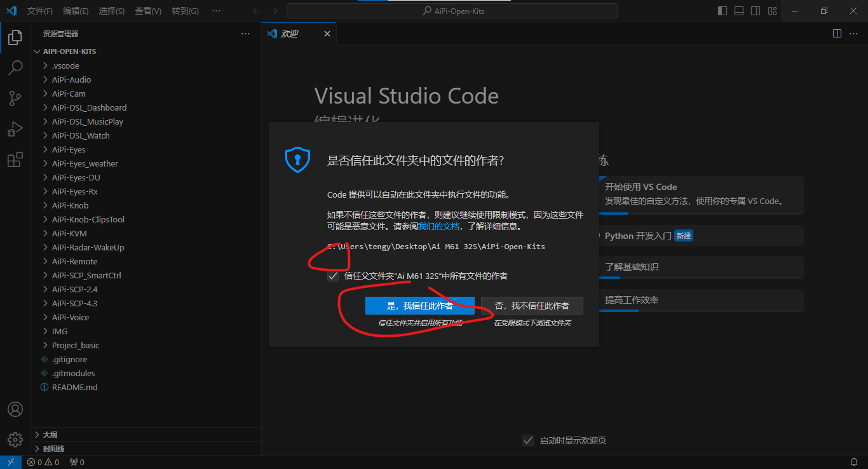Click the AiPi-Open-Kits command center search box

coord(452,11)
